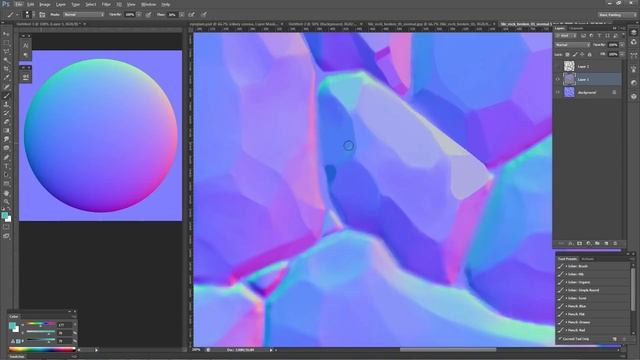Screen dimensions: 640x360
Task: Select the Eraser tool
Action: pos(6,122)
